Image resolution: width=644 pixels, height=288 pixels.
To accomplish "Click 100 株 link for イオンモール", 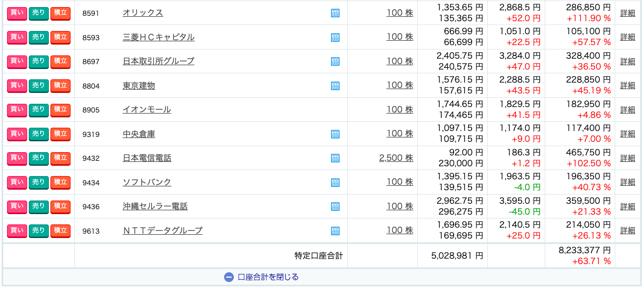I will tap(400, 110).
